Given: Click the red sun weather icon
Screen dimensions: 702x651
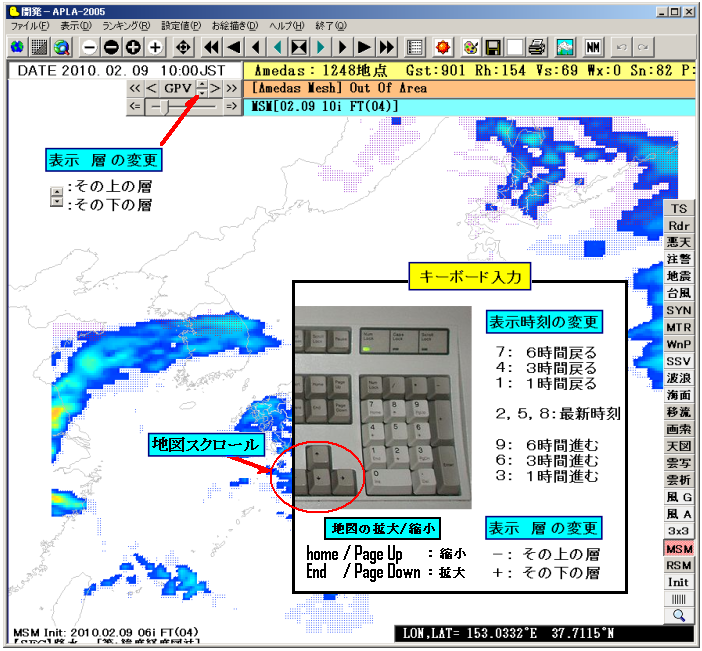Looking at the screenshot, I should (443, 47).
